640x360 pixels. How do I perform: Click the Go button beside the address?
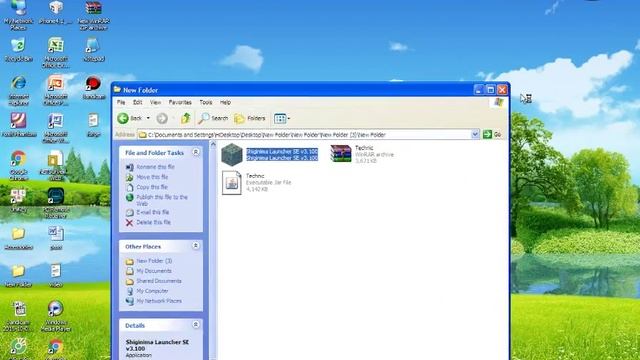click(492, 134)
